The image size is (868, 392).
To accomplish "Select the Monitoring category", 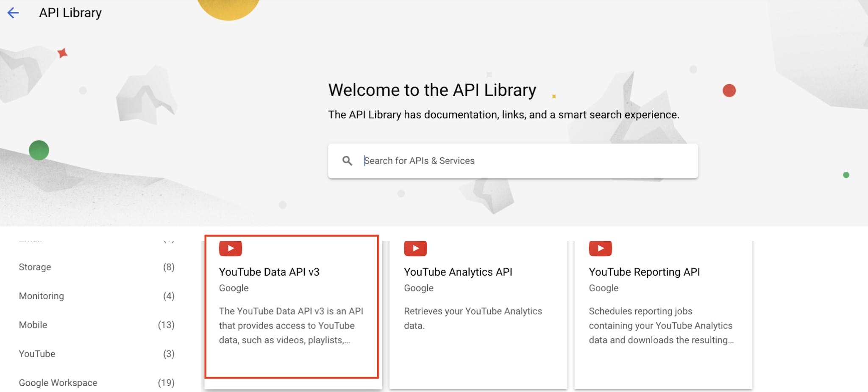I will tap(41, 296).
